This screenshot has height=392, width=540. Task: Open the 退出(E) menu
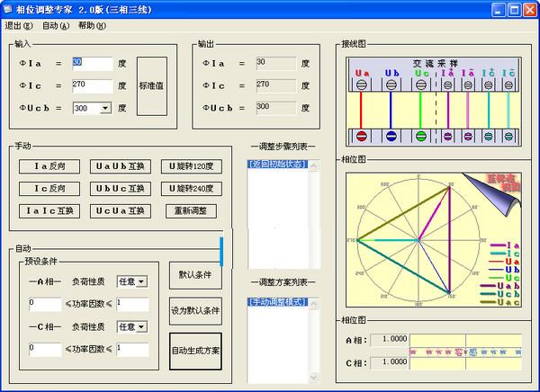pyautogui.click(x=19, y=26)
